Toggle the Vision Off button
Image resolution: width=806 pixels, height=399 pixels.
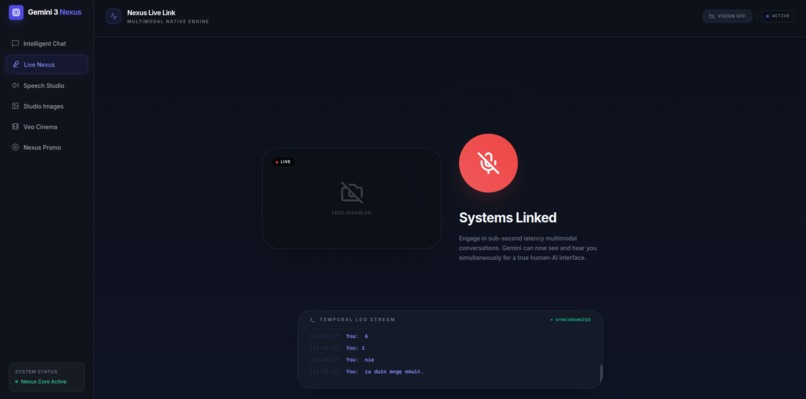pyautogui.click(x=727, y=16)
